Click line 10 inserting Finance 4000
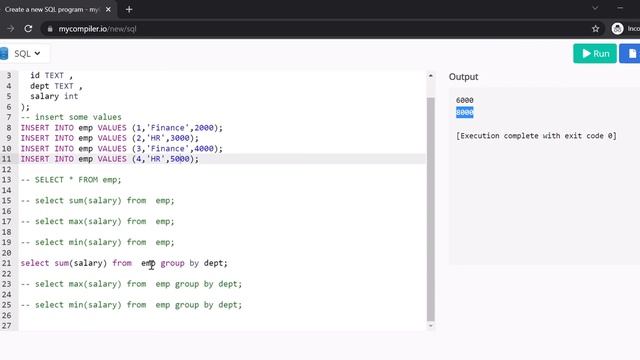 [x=122, y=149]
